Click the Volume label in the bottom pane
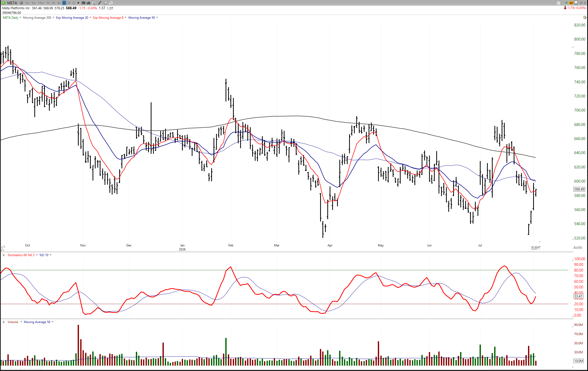588x371 pixels. [x=13, y=322]
